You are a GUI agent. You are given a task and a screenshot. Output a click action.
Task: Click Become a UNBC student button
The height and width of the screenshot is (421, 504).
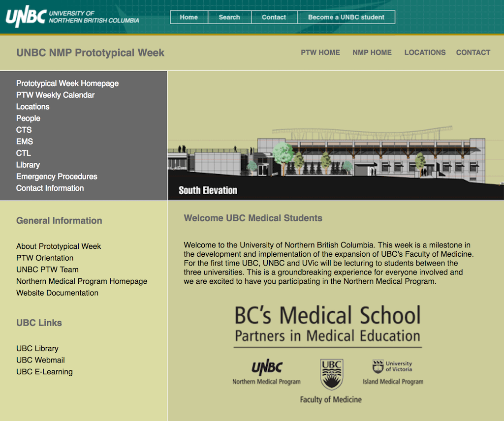(x=346, y=17)
